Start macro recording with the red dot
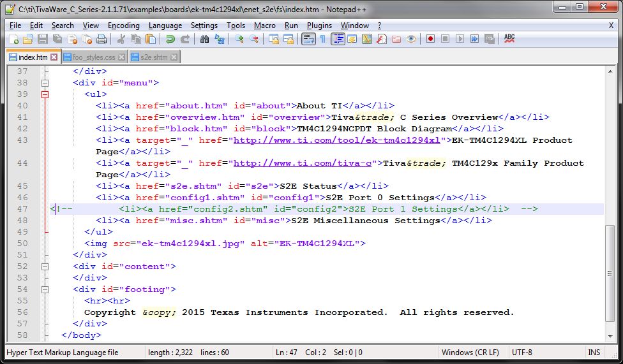Screen dimensions: 623x364 click(x=430, y=39)
